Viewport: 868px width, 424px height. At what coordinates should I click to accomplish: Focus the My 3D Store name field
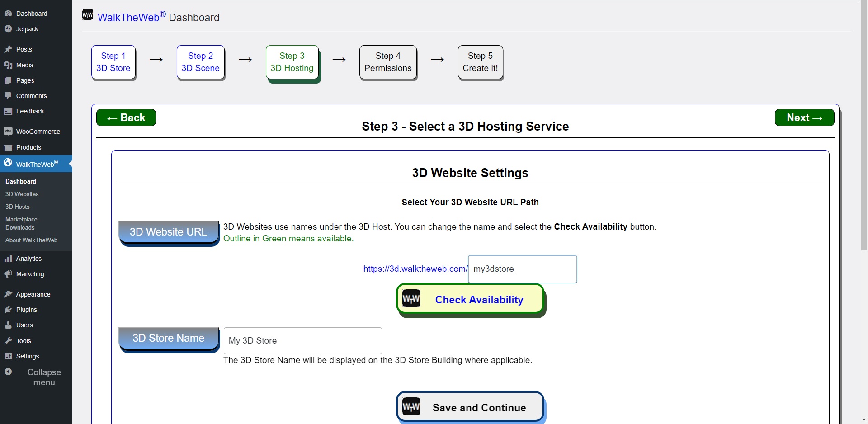tap(303, 341)
